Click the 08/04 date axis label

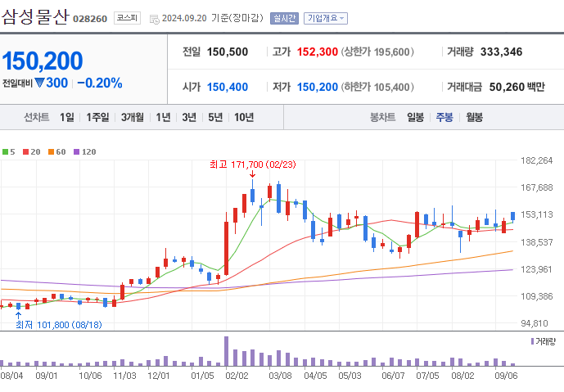pos(11,376)
